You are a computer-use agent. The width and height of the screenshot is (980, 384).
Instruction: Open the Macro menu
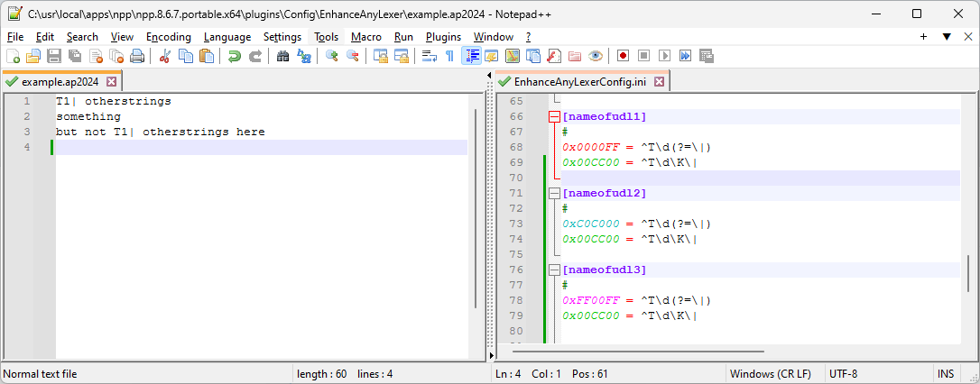366,37
